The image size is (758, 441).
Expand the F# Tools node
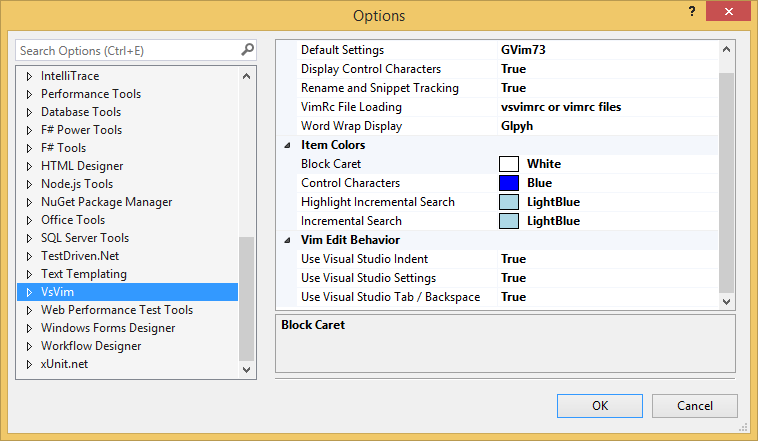(x=29, y=148)
